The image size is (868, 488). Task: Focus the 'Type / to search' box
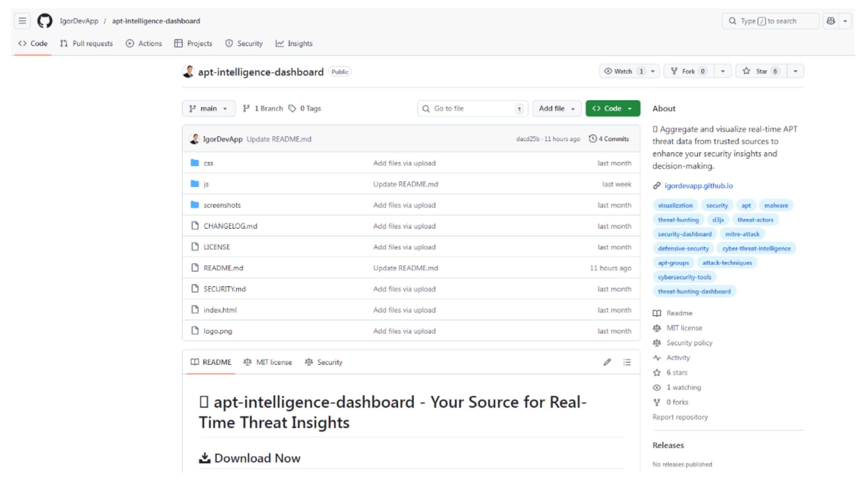770,21
